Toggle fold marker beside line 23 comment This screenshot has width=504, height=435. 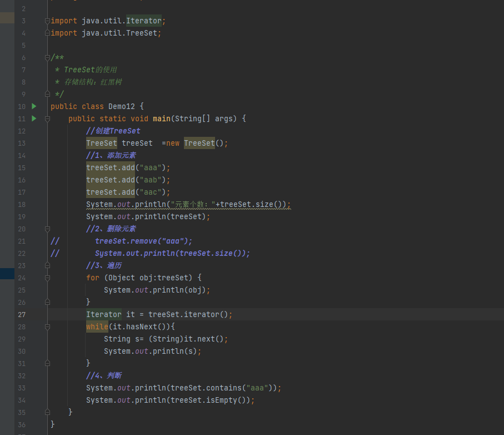tap(48, 265)
